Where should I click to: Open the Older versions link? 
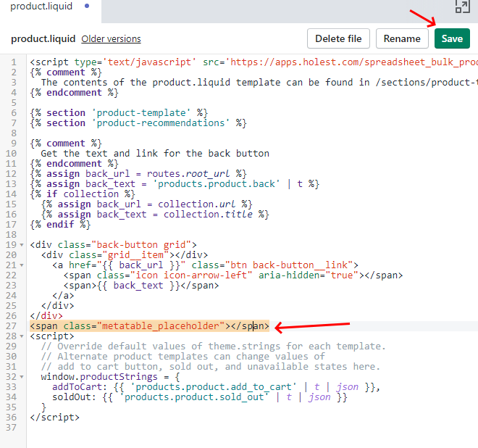point(111,38)
